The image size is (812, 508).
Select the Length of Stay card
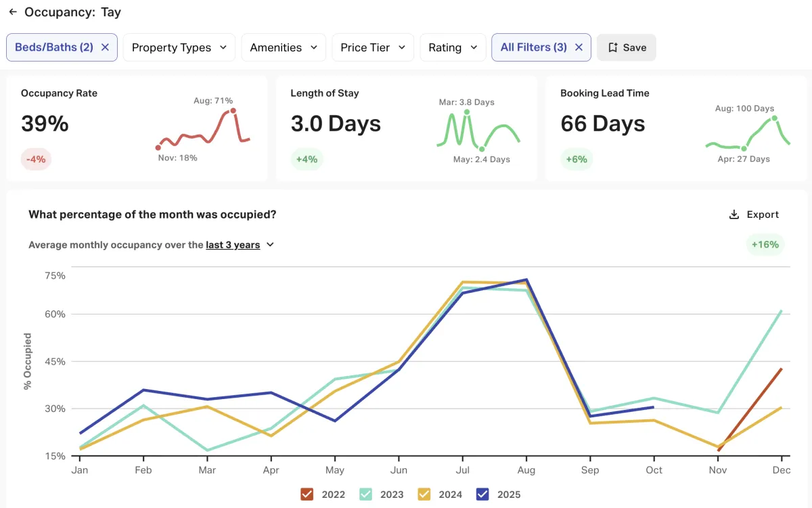(406, 129)
